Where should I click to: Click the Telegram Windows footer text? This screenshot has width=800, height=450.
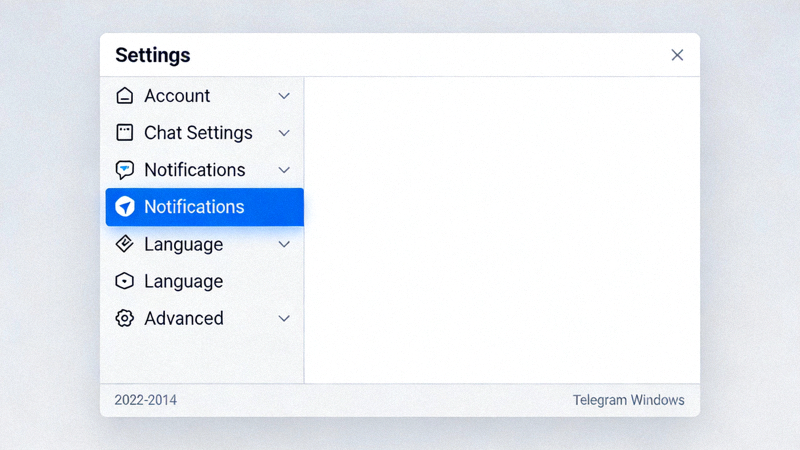coord(629,400)
